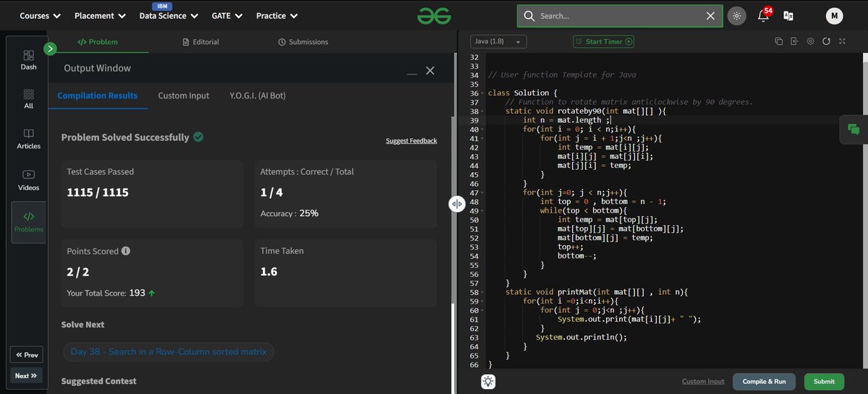Click the '1115 / 1115' test cases value

click(x=97, y=192)
